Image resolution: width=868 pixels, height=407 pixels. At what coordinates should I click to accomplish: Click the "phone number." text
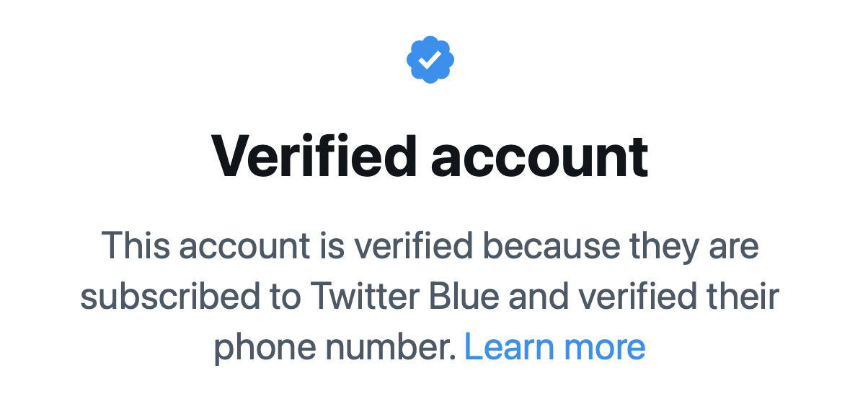pos(335,347)
